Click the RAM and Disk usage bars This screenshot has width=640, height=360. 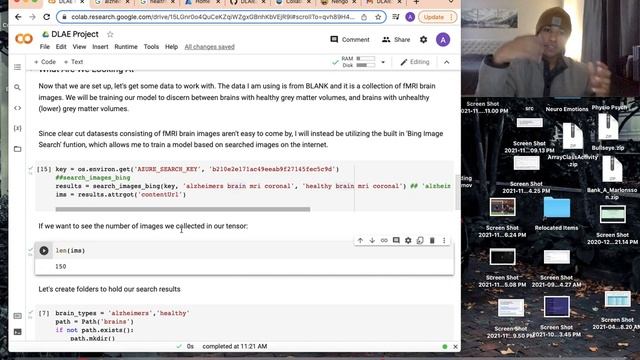(x=359, y=62)
